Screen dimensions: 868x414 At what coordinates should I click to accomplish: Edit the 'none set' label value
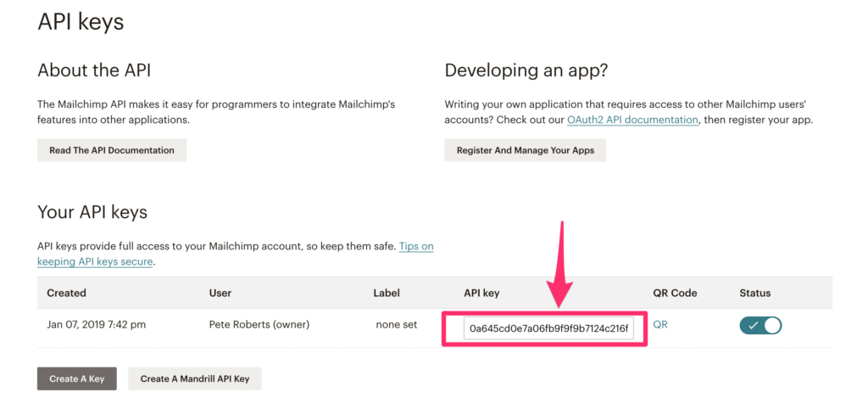coord(396,324)
